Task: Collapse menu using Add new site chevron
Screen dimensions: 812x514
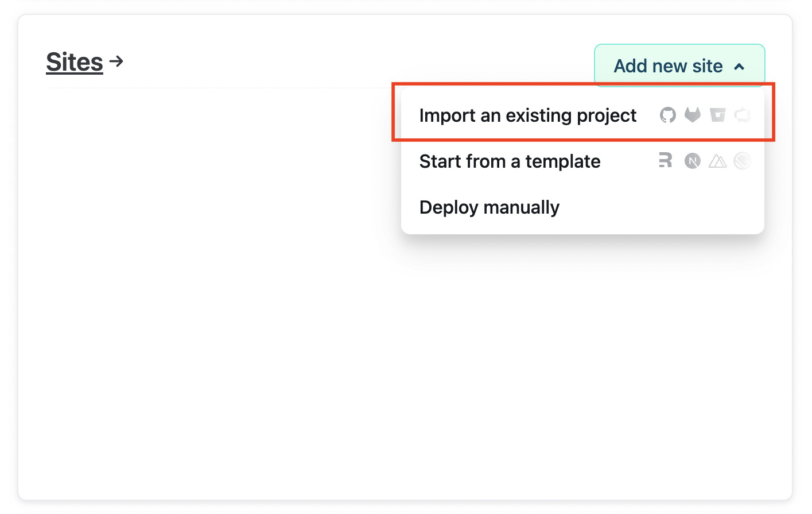Action: pyautogui.click(x=739, y=67)
